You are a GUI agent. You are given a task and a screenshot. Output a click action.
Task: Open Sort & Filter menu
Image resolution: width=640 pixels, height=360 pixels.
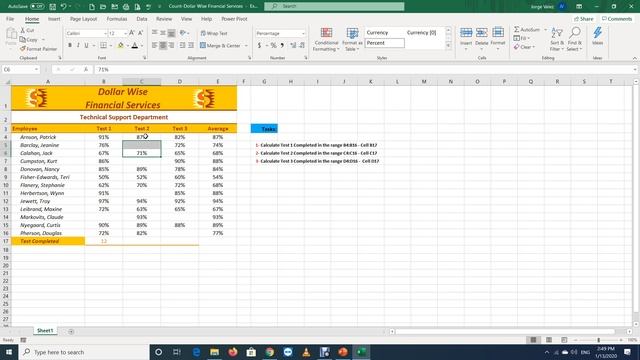(557, 39)
